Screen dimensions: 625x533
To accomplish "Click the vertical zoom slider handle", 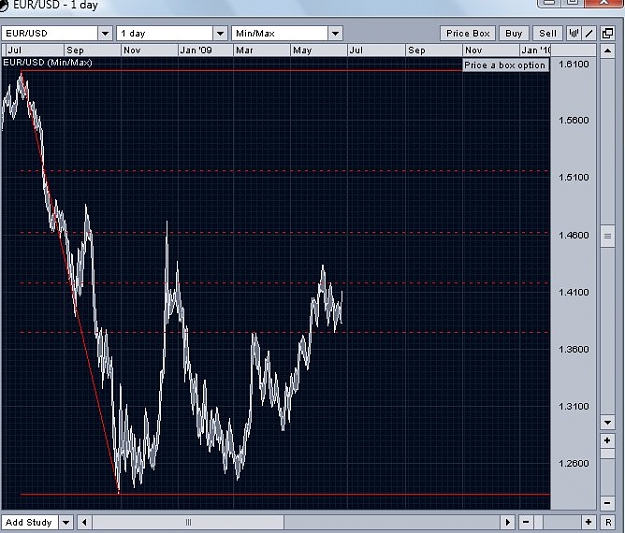I will click(607, 454).
